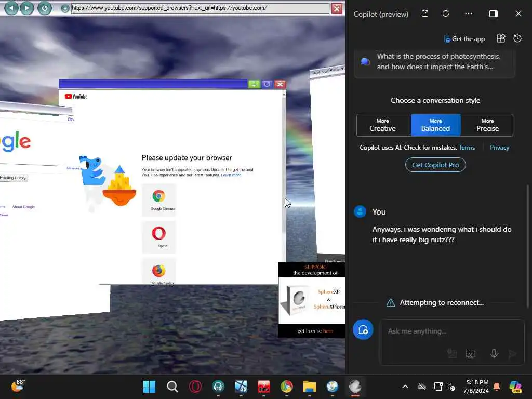Open the Privacy link in Copilot
The width and height of the screenshot is (532, 399).
click(499, 148)
